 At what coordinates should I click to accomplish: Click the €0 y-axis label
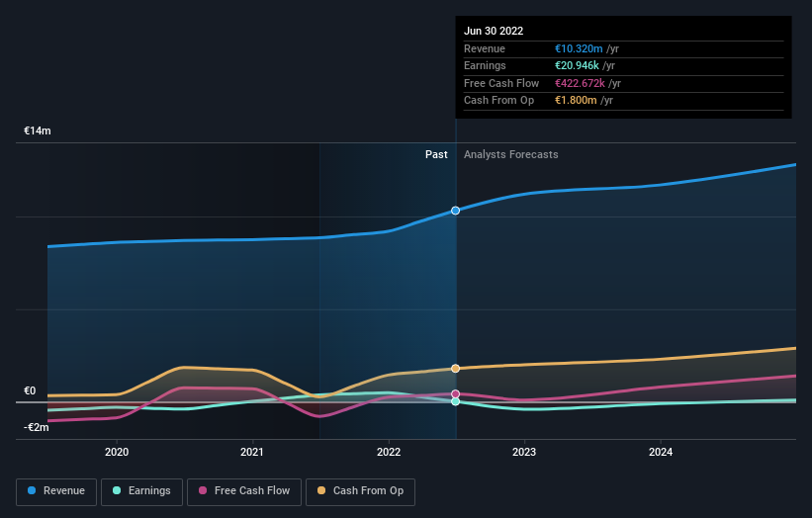coord(30,390)
